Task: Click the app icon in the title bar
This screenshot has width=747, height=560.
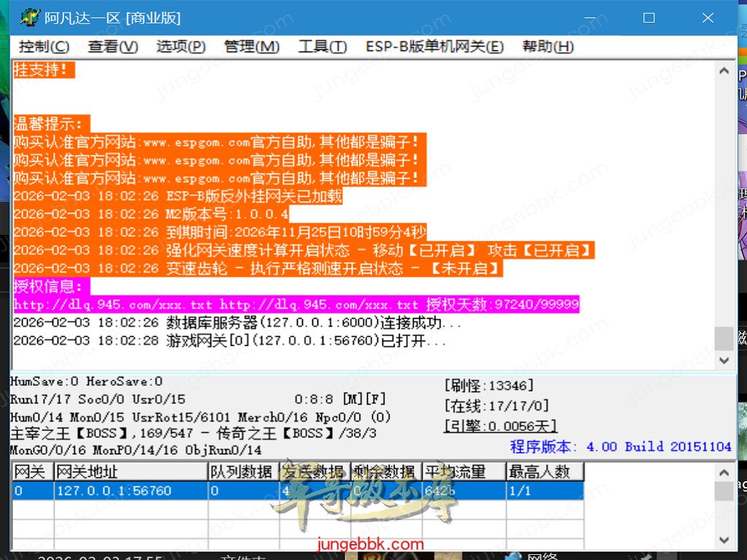Action: (29, 17)
